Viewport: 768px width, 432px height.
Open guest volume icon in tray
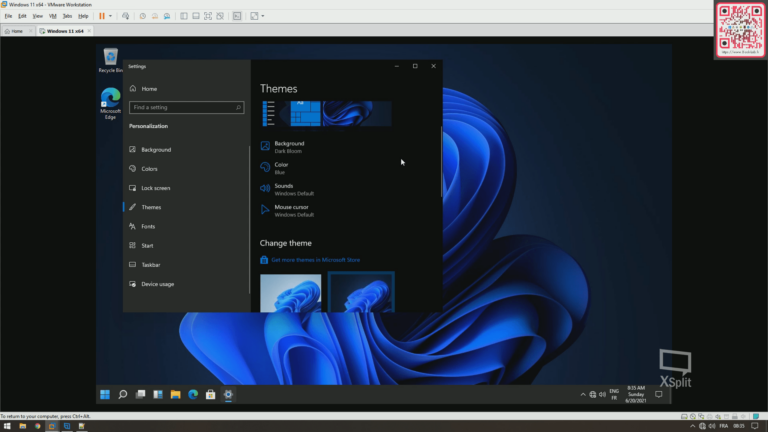click(602, 394)
